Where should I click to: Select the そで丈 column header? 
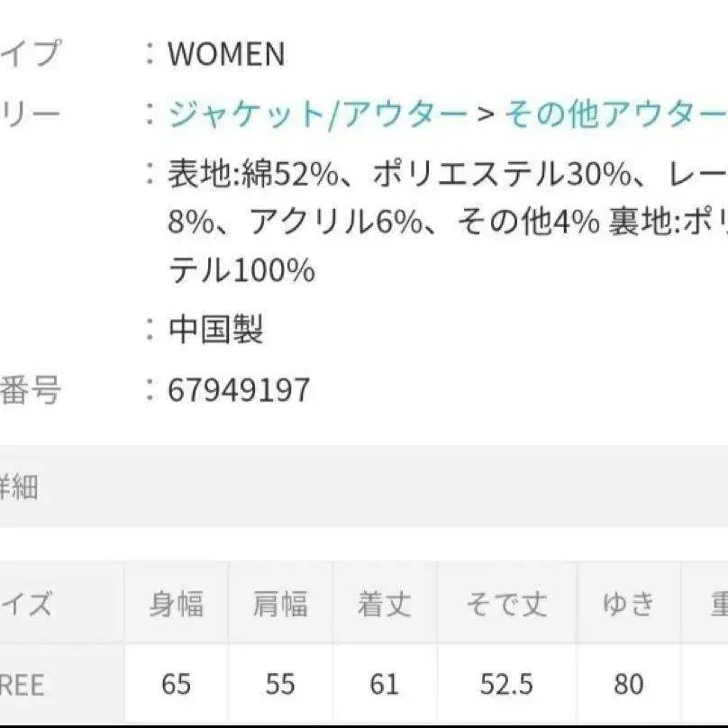[x=506, y=605]
